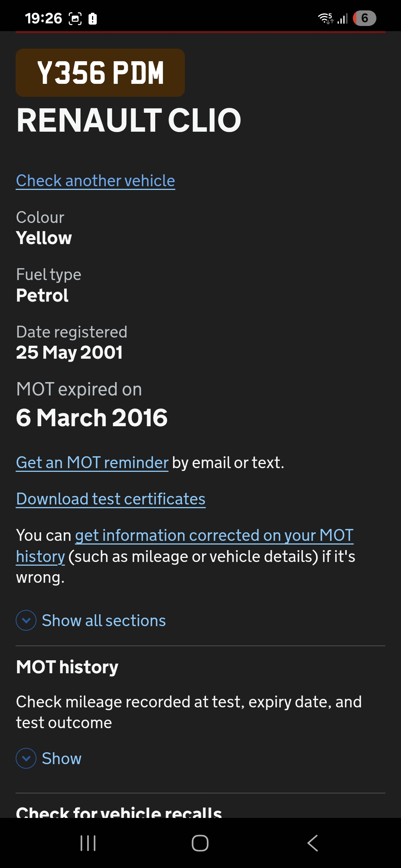Image resolution: width=401 pixels, height=868 pixels.
Task: Open get information corrected on MOT history link
Action: pyautogui.click(x=214, y=536)
